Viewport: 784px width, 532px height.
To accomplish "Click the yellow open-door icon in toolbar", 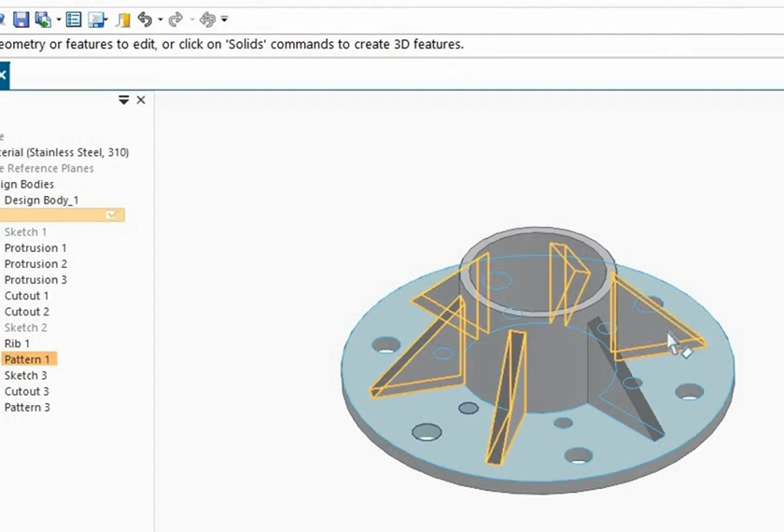I will click(x=123, y=19).
